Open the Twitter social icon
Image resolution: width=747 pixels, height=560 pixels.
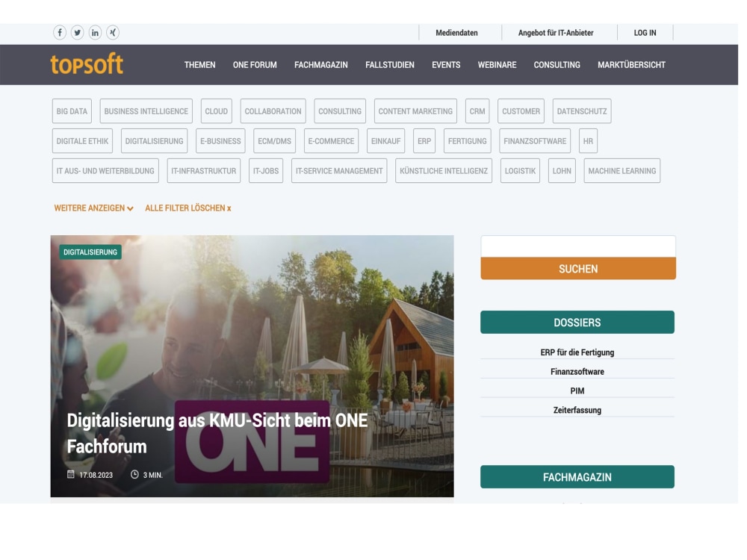click(77, 32)
